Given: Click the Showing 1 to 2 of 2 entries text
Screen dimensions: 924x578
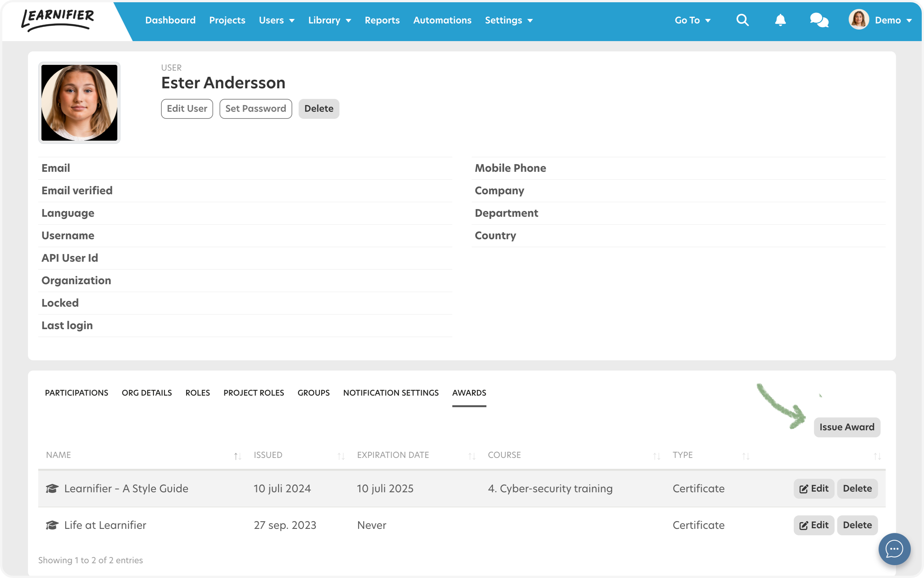Looking at the screenshot, I should [x=90, y=560].
